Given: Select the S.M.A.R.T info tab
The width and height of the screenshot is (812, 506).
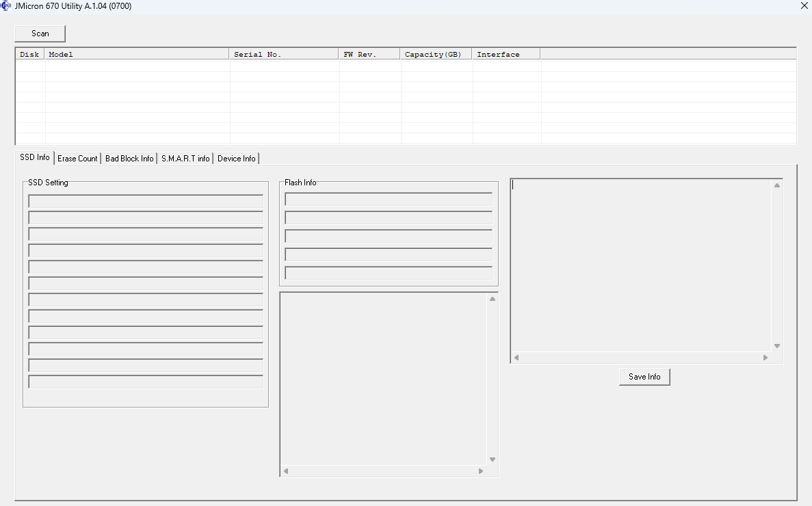Looking at the screenshot, I should 185,159.
